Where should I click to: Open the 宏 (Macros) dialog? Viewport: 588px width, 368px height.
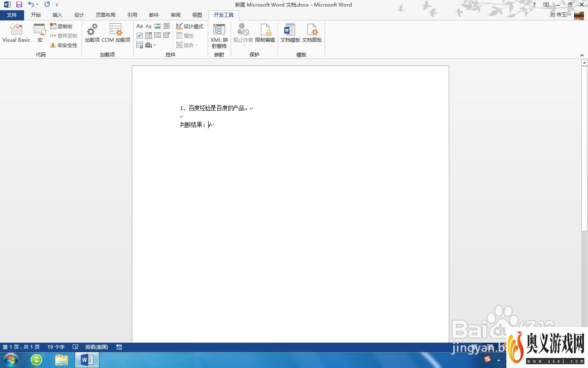point(40,33)
